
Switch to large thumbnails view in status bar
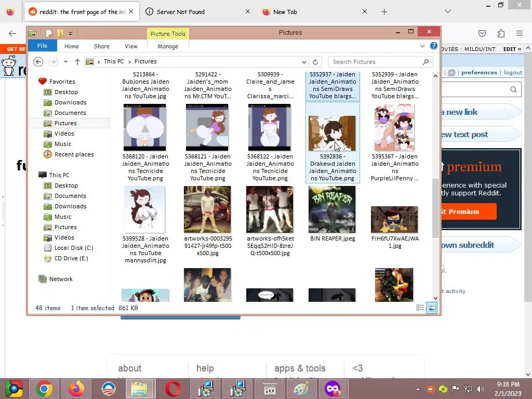pyautogui.click(x=432, y=308)
